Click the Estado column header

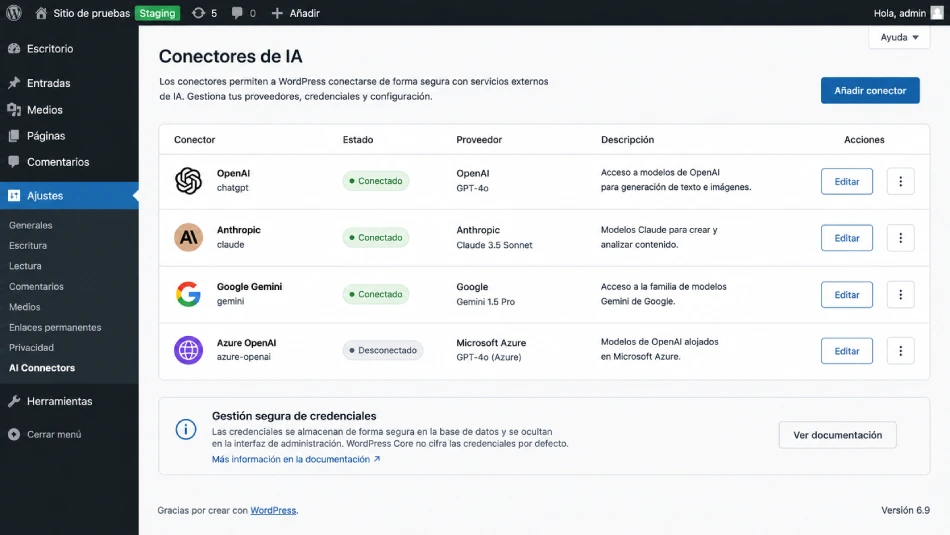(357, 139)
